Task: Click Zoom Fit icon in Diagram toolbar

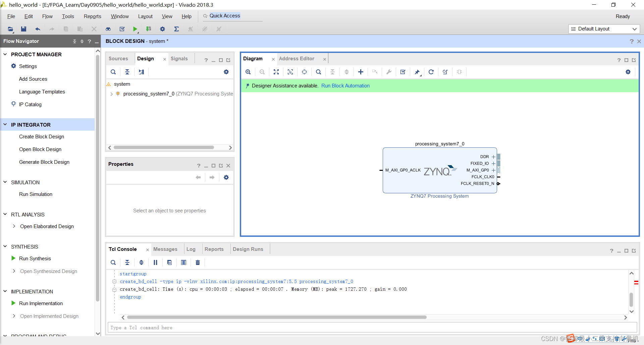Action: [x=276, y=72]
